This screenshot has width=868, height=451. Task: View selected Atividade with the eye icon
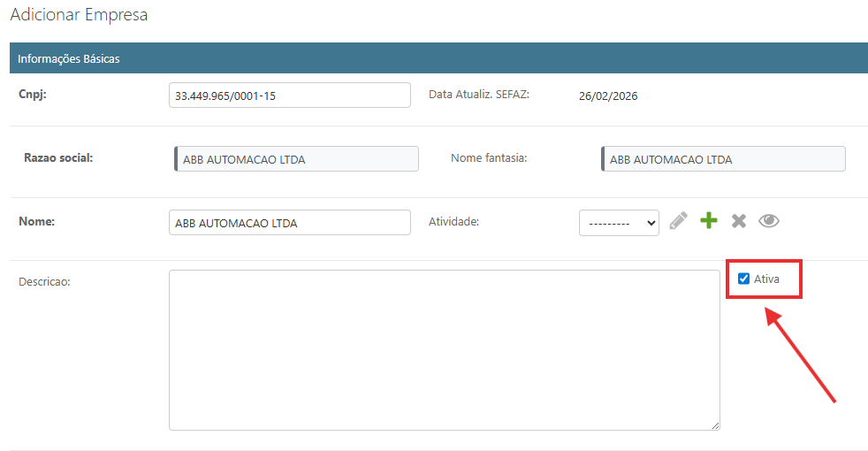click(x=769, y=221)
